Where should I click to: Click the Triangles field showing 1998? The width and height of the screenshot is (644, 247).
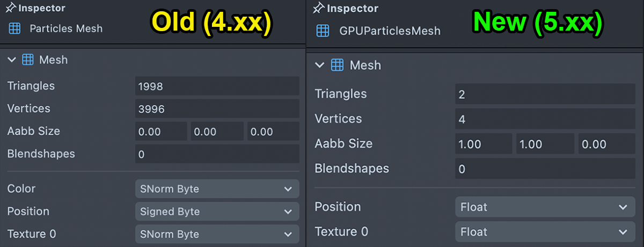217,86
